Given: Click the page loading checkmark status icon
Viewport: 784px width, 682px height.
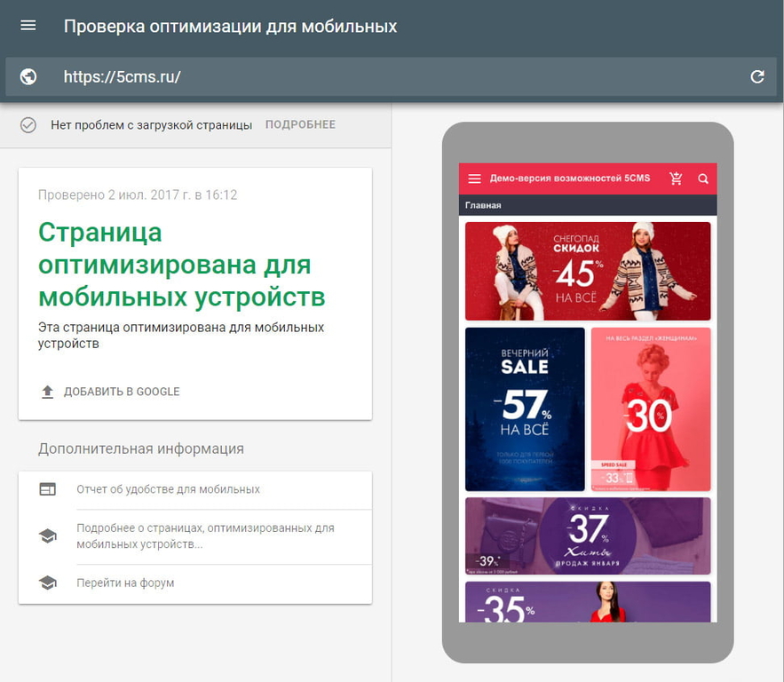Looking at the screenshot, I should 28,125.
